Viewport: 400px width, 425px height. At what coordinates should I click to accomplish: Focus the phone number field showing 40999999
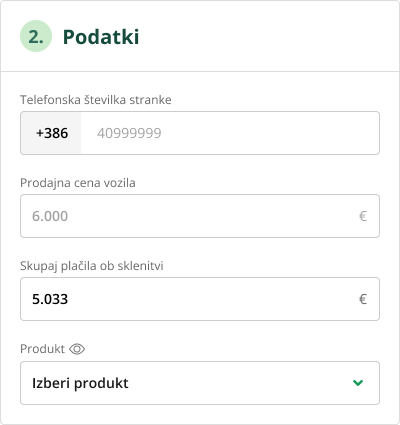230,133
